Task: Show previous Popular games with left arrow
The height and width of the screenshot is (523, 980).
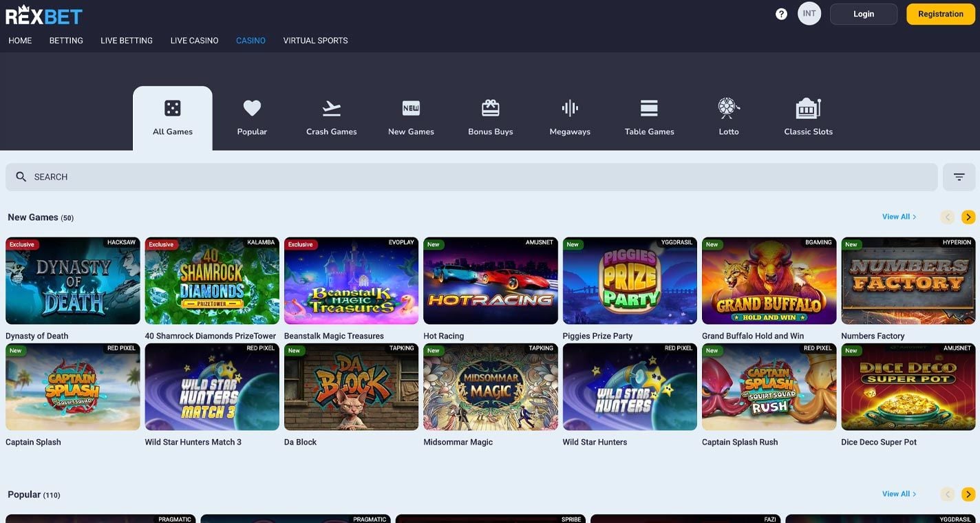Action: click(x=948, y=494)
